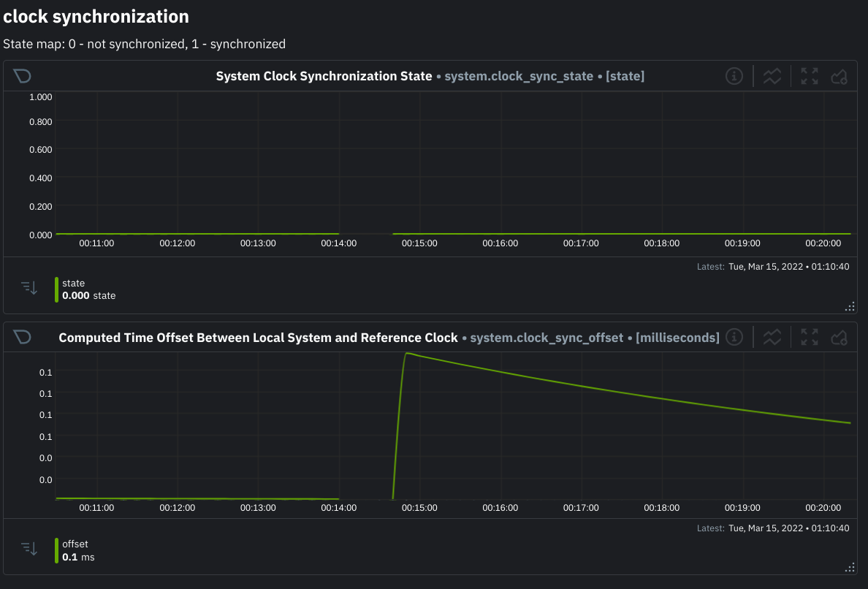Click 0.600 y-axis label on state chart

point(40,150)
